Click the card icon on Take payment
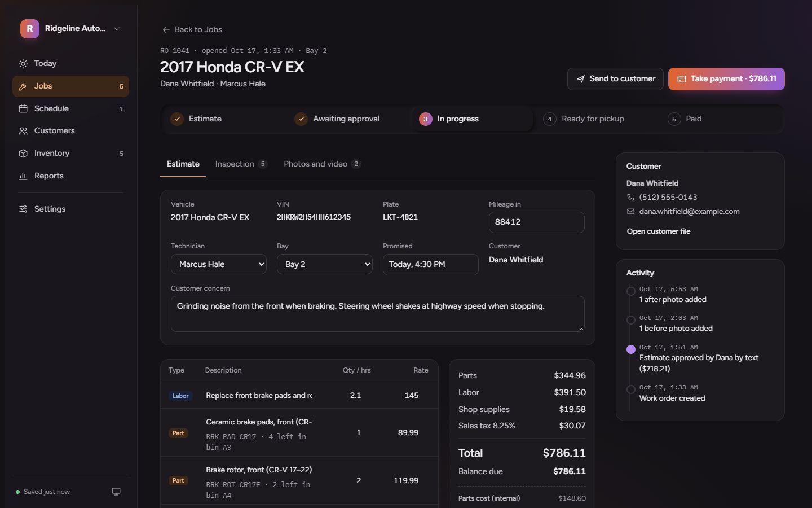The width and height of the screenshot is (812, 508). click(682, 79)
